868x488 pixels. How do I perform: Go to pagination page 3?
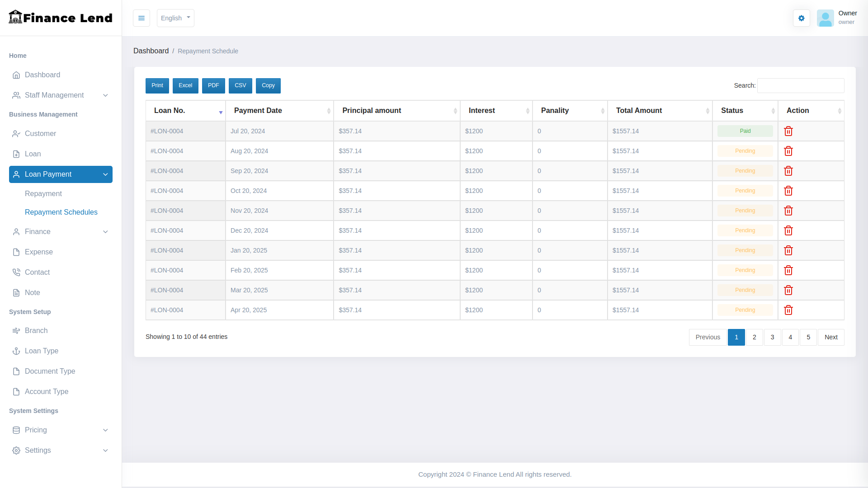tap(772, 337)
